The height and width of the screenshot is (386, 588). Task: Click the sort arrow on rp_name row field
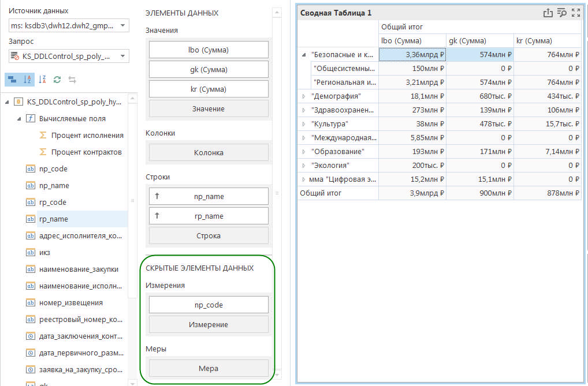click(x=157, y=216)
